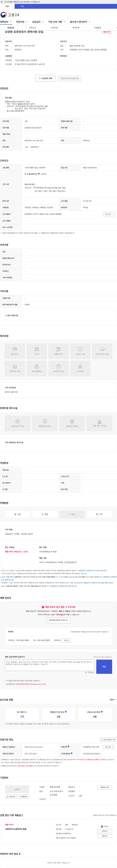The height and width of the screenshot is (868, 117).
Task: Click the 면접 screening method box
Action: click(45, 514)
